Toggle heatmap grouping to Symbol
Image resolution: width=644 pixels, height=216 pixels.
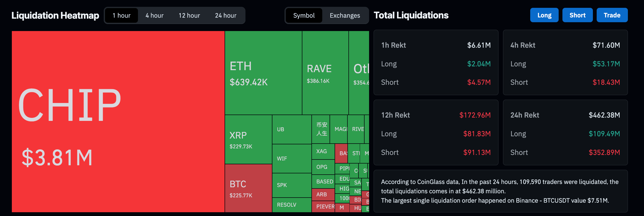[304, 16]
